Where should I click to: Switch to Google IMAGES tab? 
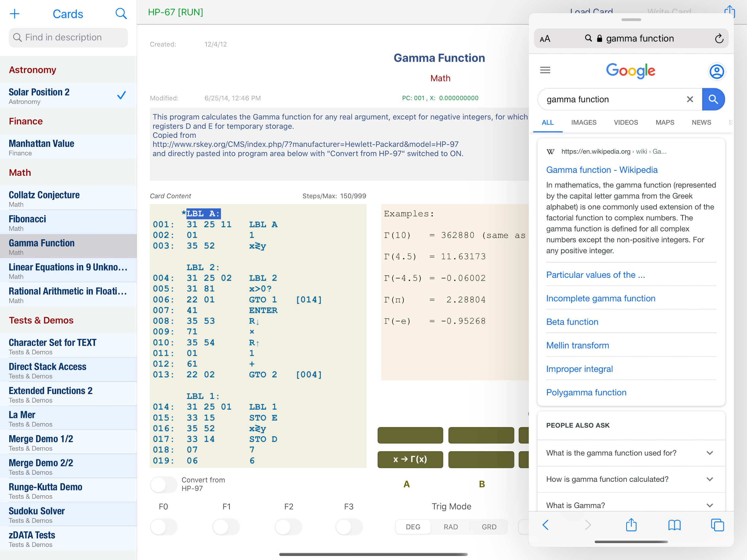coord(584,123)
